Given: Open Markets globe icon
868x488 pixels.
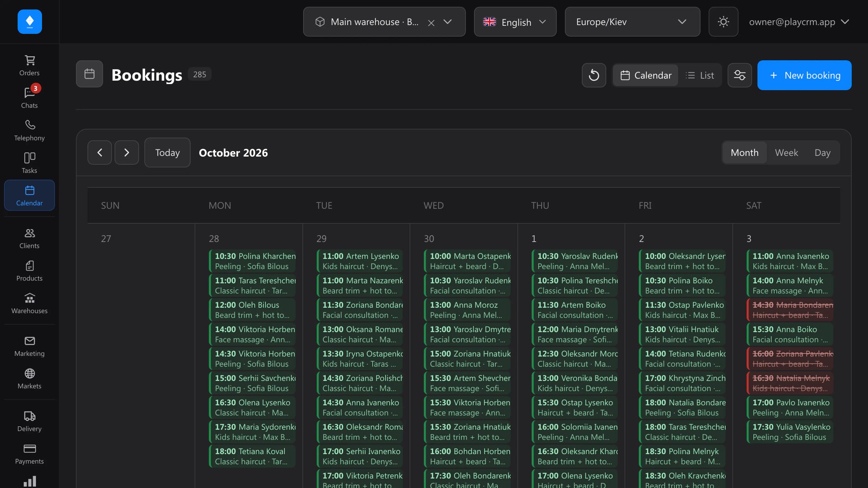Looking at the screenshot, I should [29, 379].
